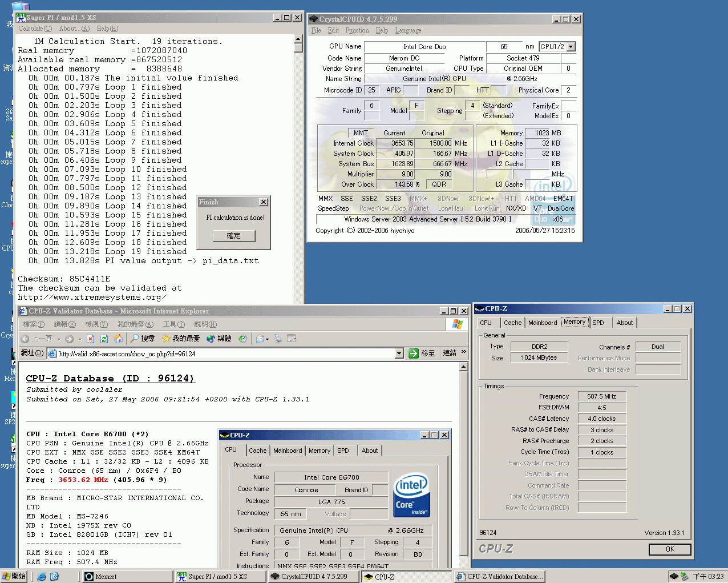Screen dimensions: 728x583
Task: Open the 開始 Start menu
Action: tap(14, 577)
